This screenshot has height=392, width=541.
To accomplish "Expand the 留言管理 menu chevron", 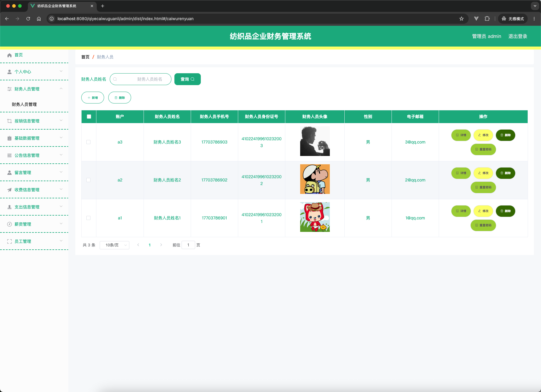I will point(61,172).
